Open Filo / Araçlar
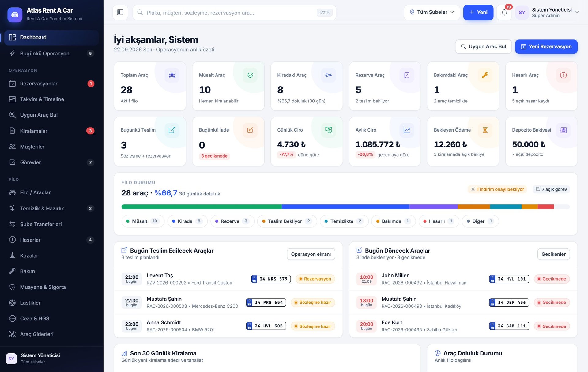Image resolution: width=588 pixels, height=372 pixels. tap(51, 192)
